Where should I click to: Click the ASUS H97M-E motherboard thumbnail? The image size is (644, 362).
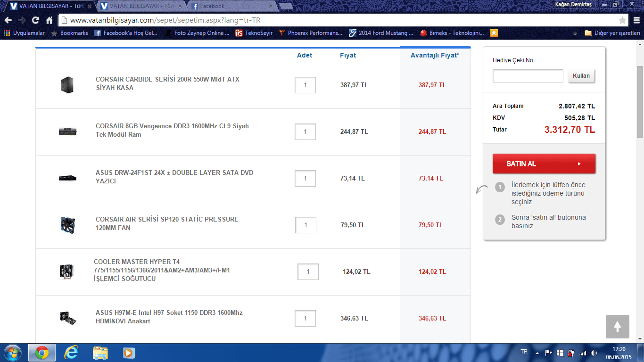point(68,317)
